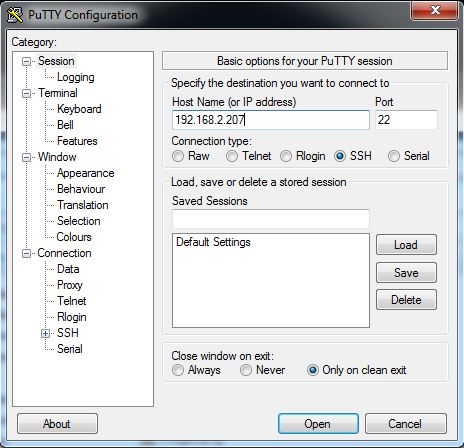Open Appearance settings category
The image size is (464, 448).
click(86, 173)
